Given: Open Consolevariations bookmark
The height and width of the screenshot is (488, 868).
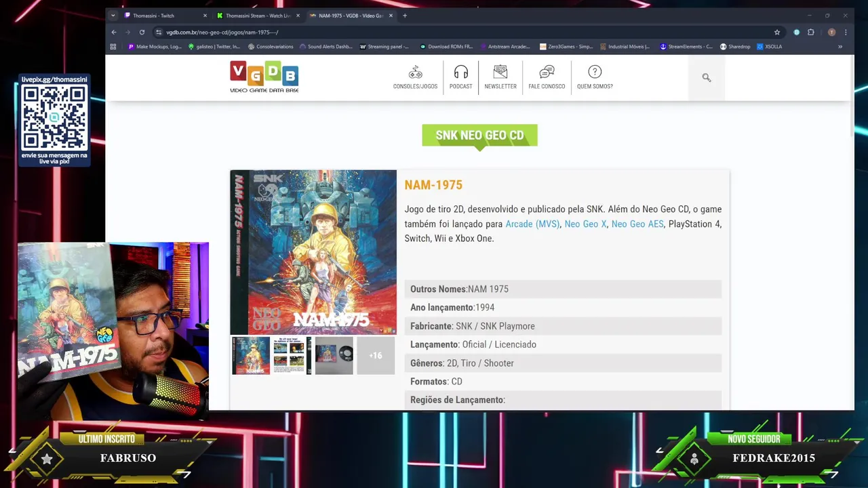Looking at the screenshot, I should pos(271,47).
